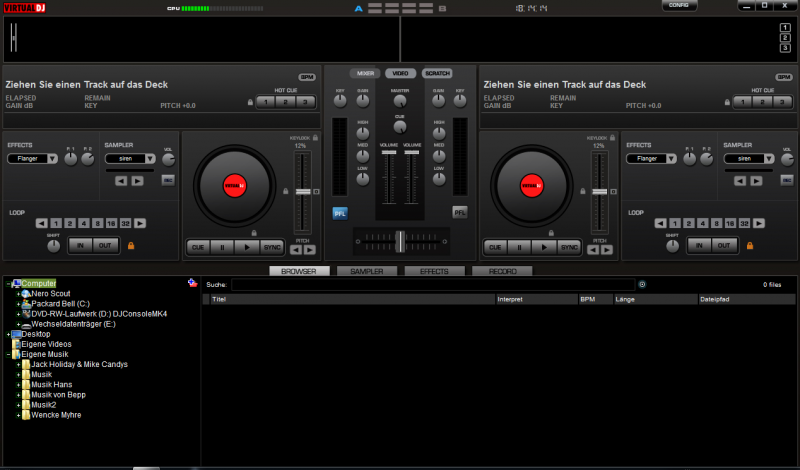The image size is (800, 470).
Task: Click the add favorite folder icon in browser
Action: tap(191, 283)
